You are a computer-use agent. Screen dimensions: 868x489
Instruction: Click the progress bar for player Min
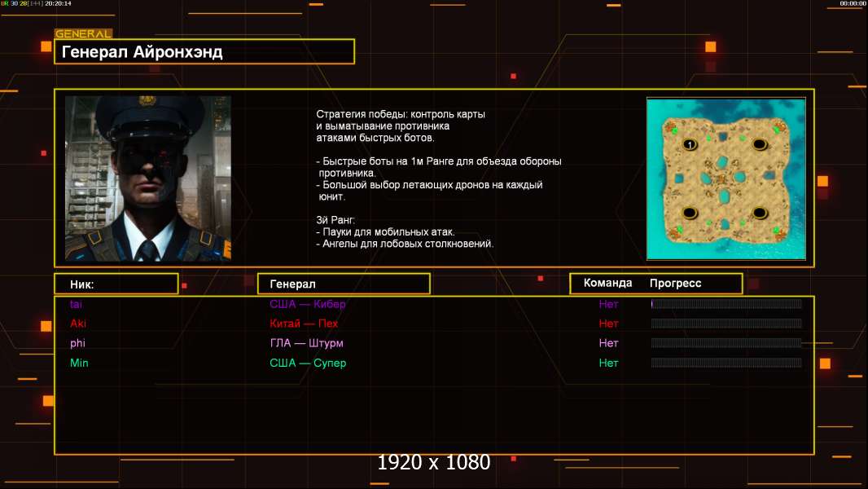coord(726,363)
